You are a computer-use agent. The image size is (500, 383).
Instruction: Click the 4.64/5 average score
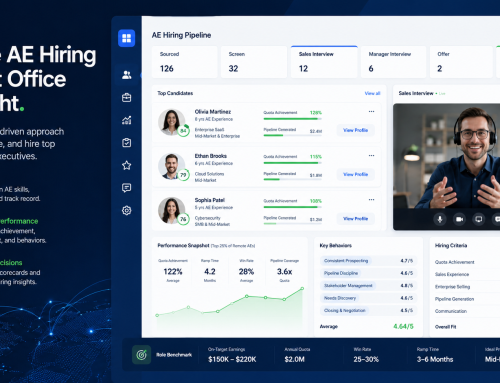[x=403, y=326]
